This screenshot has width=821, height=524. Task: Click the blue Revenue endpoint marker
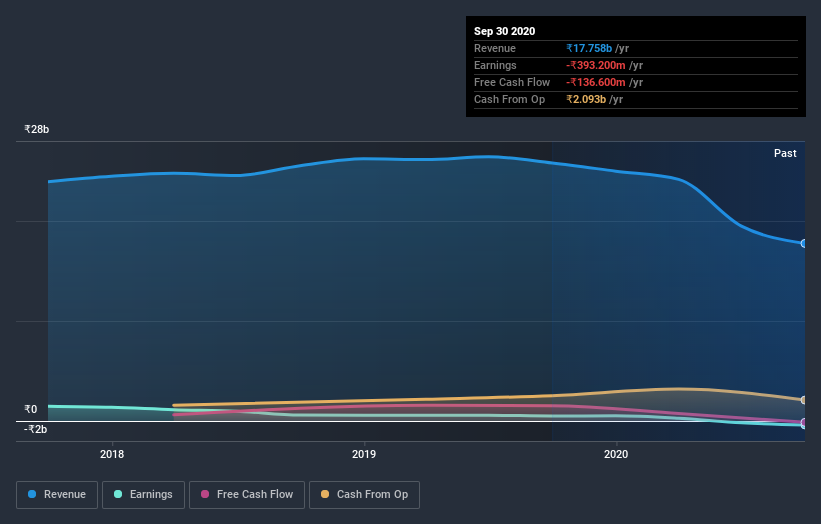point(803,243)
